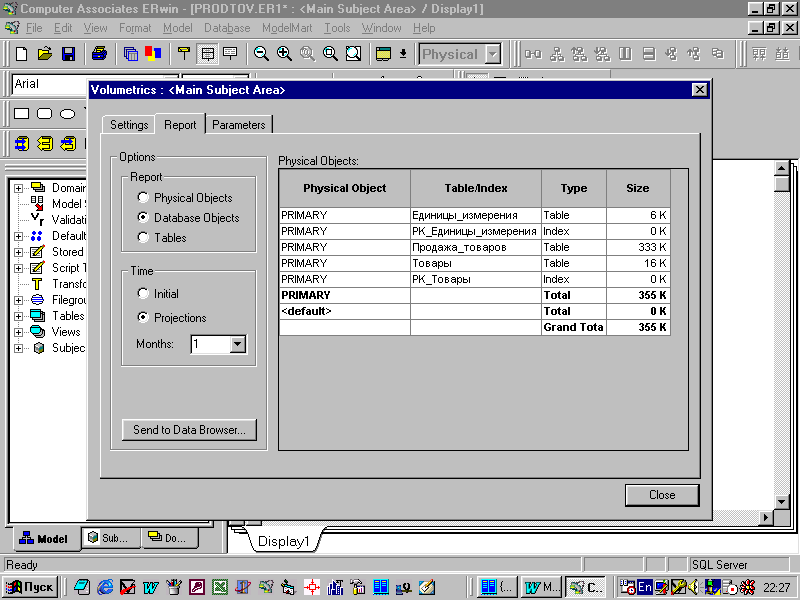Open the Tools menu

click(337, 28)
